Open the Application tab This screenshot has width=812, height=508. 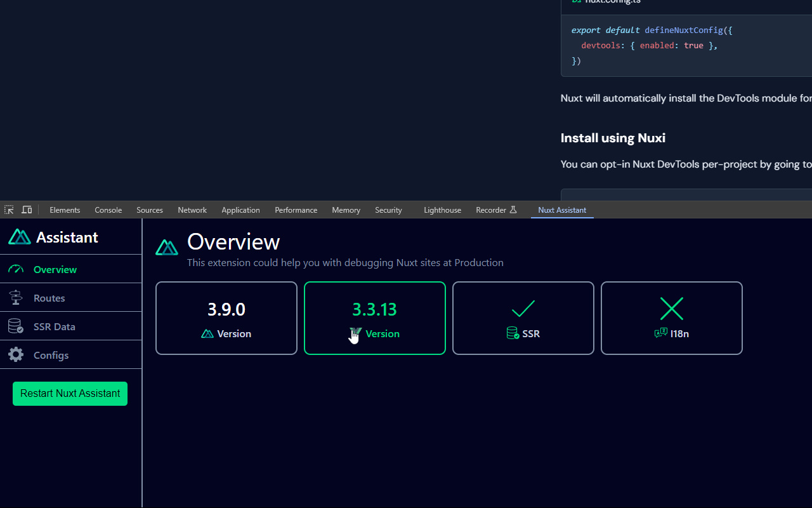[240, 210]
